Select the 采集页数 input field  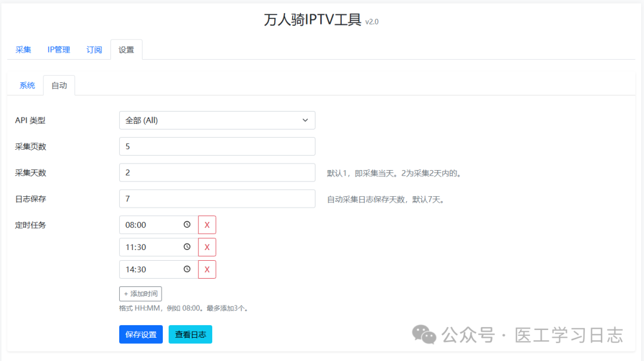pyautogui.click(x=217, y=146)
